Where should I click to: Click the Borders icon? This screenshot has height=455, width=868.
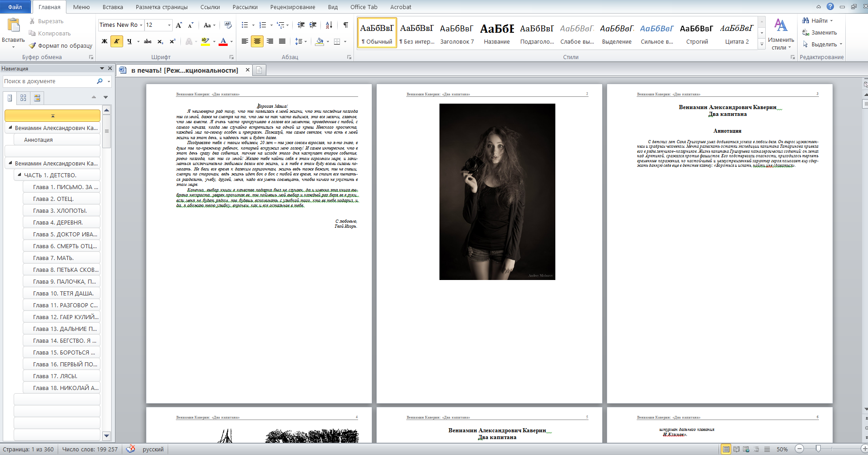[x=337, y=41]
